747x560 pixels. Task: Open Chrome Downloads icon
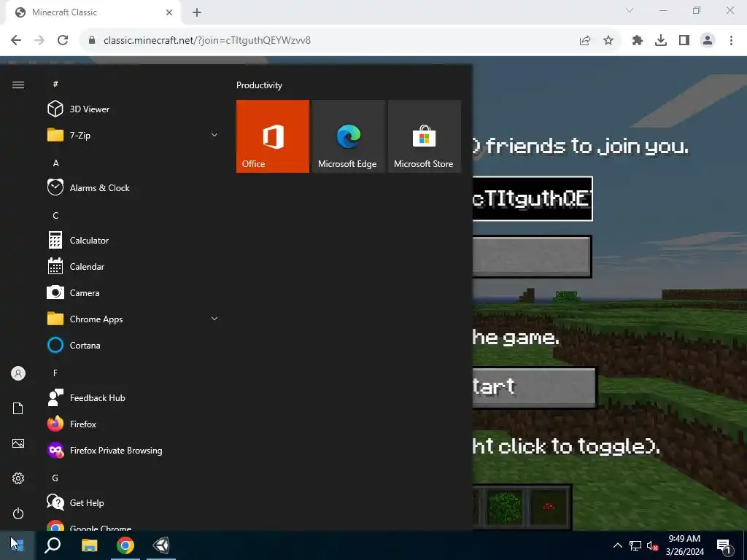coord(661,41)
